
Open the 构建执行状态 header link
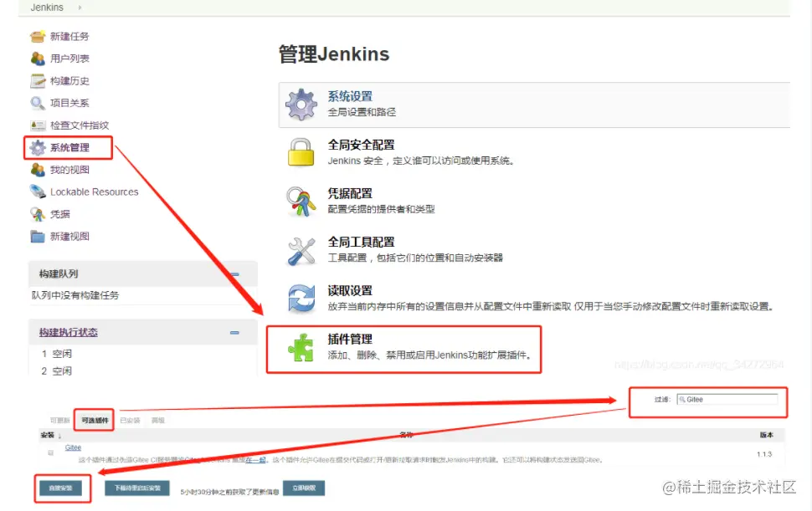[x=69, y=332]
